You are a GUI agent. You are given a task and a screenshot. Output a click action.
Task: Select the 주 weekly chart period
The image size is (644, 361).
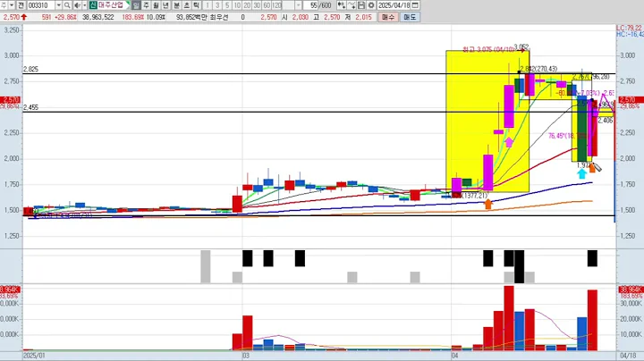[146, 5]
